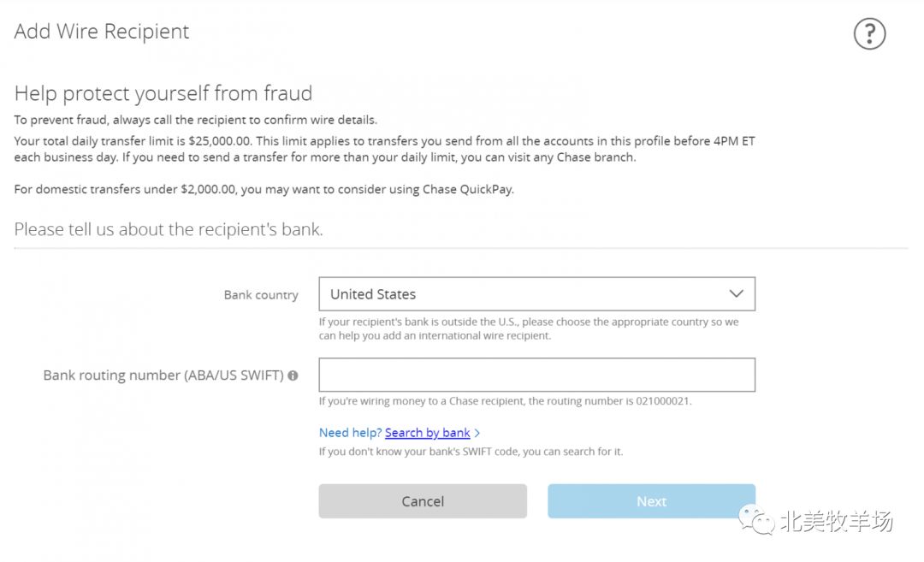Click the recipient's bank section heading

pyautogui.click(x=169, y=229)
